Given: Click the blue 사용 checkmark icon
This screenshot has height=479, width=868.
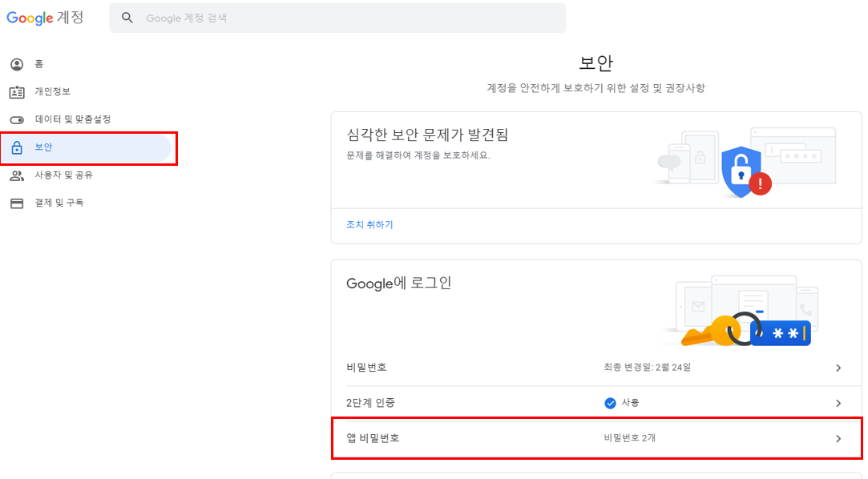Looking at the screenshot, I should tap(610, 403).
